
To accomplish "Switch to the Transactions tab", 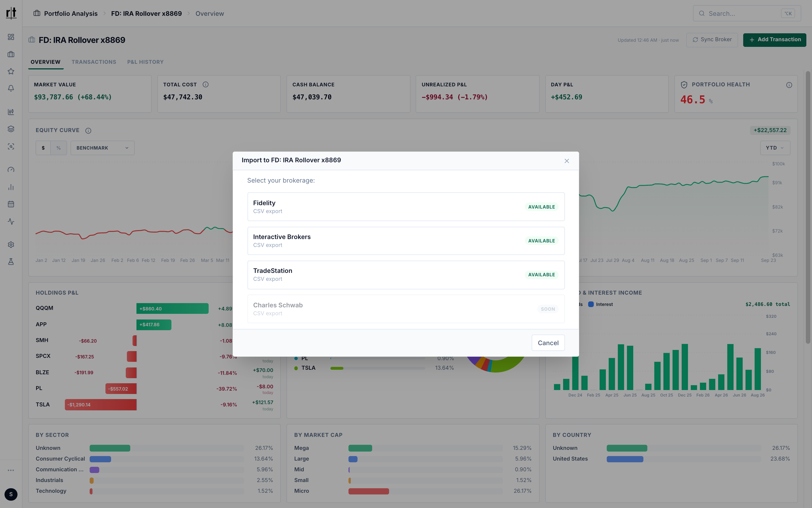I will 94,62.
